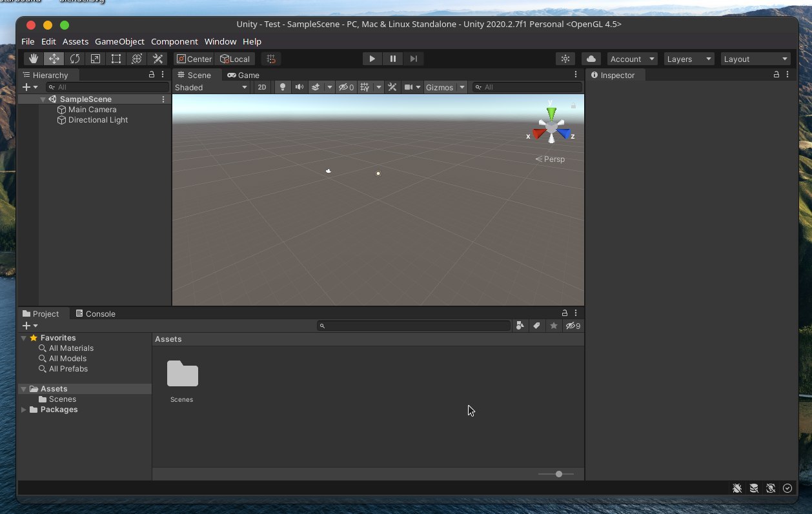Click the Favorites star icon in Project toolbar
The width and height of the screenshot is (812, 514).
tap(554, 326)
